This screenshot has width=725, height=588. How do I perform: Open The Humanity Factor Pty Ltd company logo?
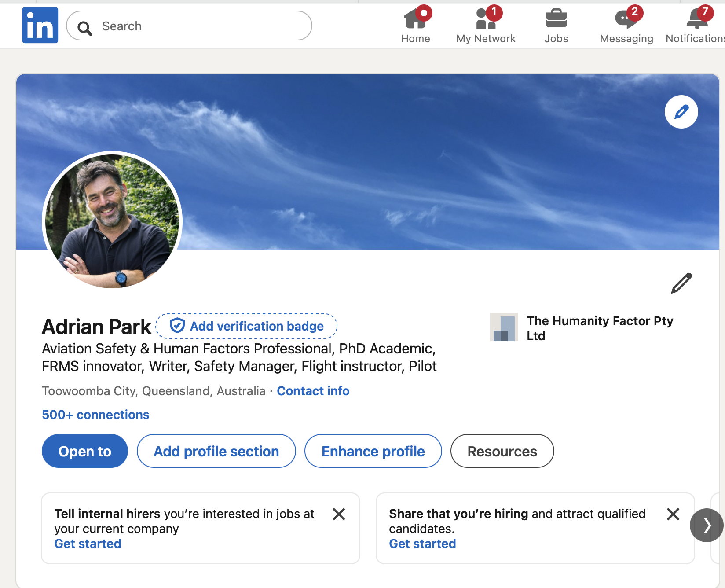tap(504, 327)
